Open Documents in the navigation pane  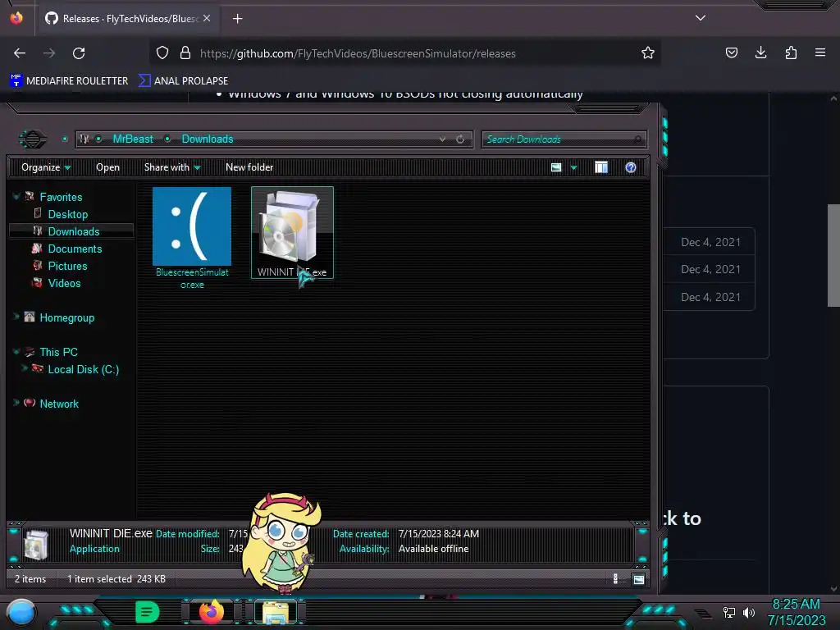[75, 249]
